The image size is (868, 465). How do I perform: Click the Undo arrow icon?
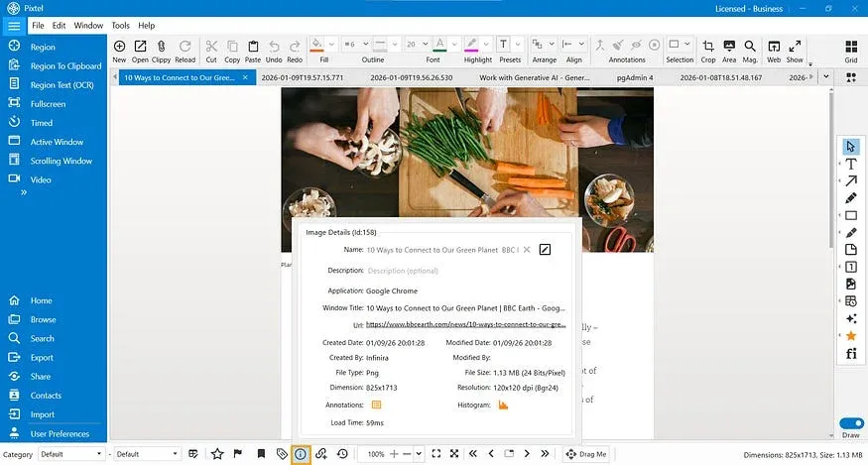274,46
